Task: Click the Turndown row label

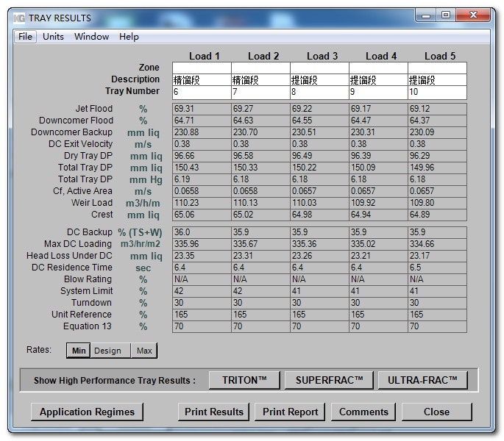Action: 92,303
